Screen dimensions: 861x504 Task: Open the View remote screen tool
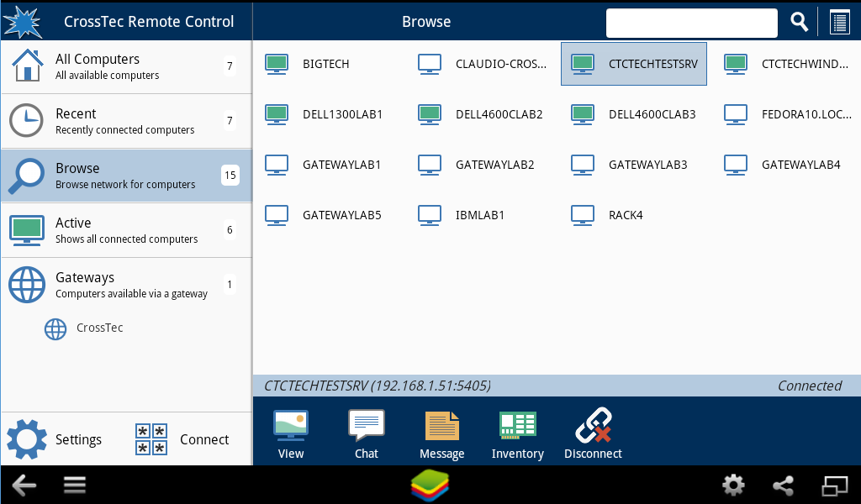[x=290, y=433]
